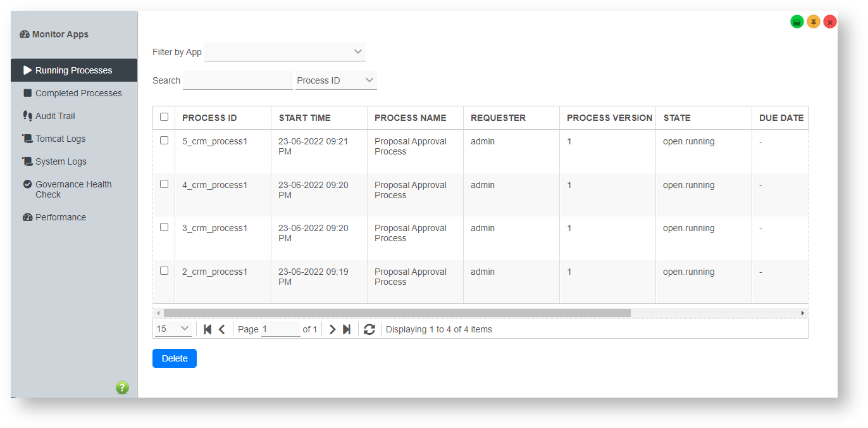868x428 pixels.
Task: Tick checkbox for 5_crm_process1 row
Action: (164, 141)
